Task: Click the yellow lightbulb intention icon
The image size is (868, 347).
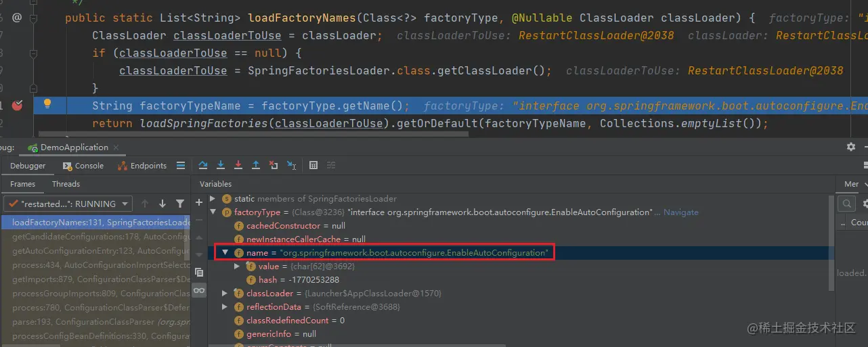Action: (x=47, y=103)
